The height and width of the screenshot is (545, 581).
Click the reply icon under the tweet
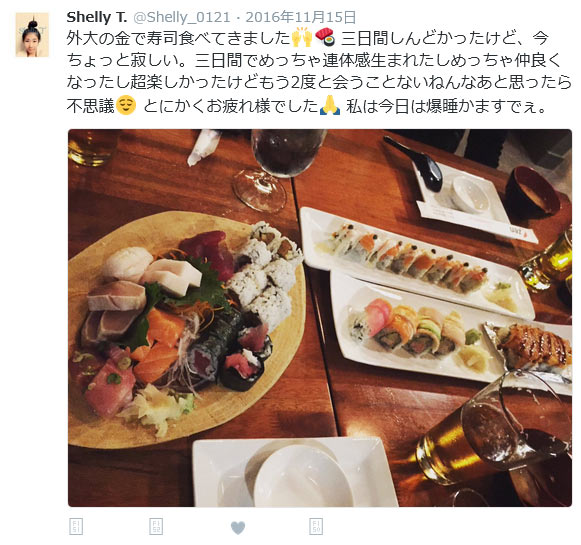click(76, 526)
